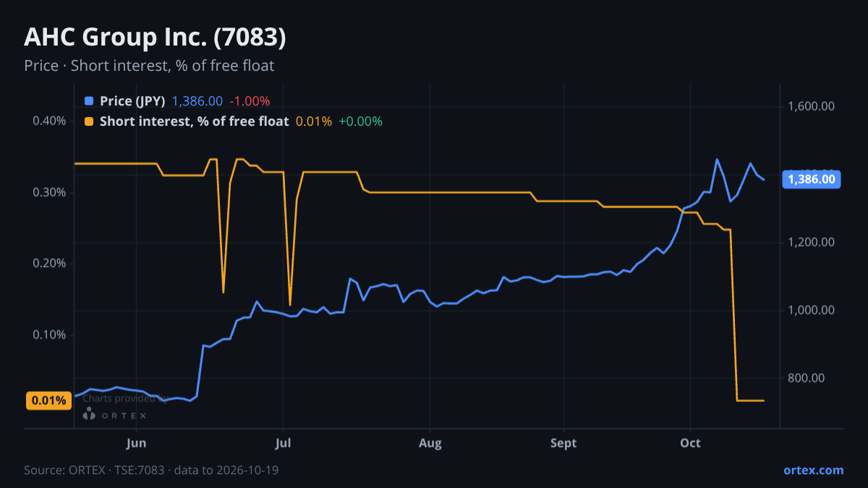The height and width of the screenshot is (488, 868).
Task: Click the 1,000.00 right axis label
Action: 812,310
